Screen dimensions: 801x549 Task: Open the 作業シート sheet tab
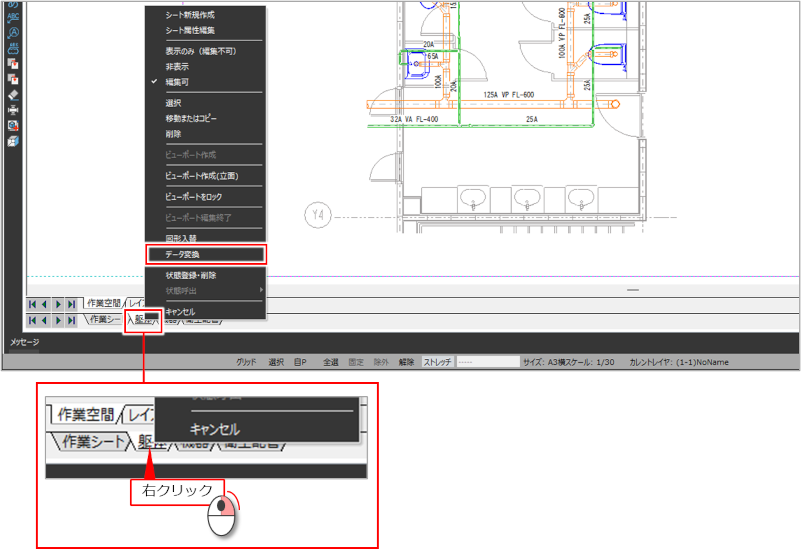[106, 320]
